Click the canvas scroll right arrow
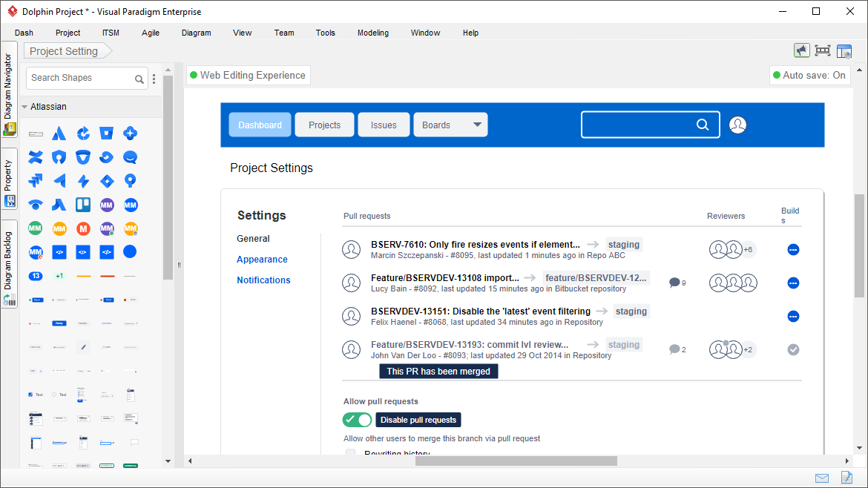868x488 pixels. tap(847, 461)
